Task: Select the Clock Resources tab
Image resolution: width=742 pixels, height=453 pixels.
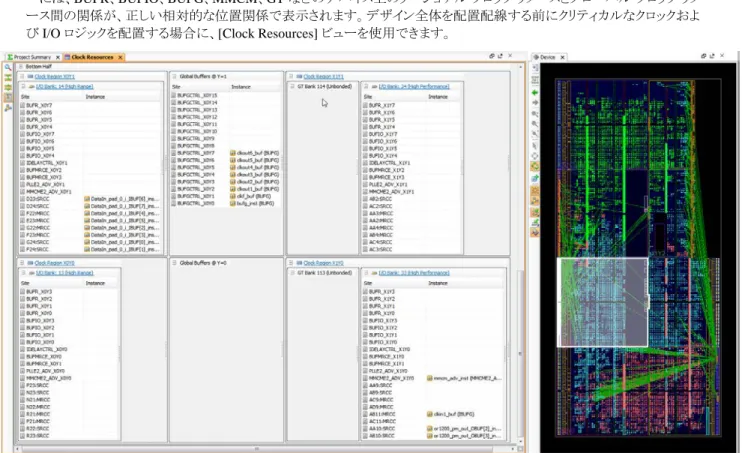Action: coord(93,57)
